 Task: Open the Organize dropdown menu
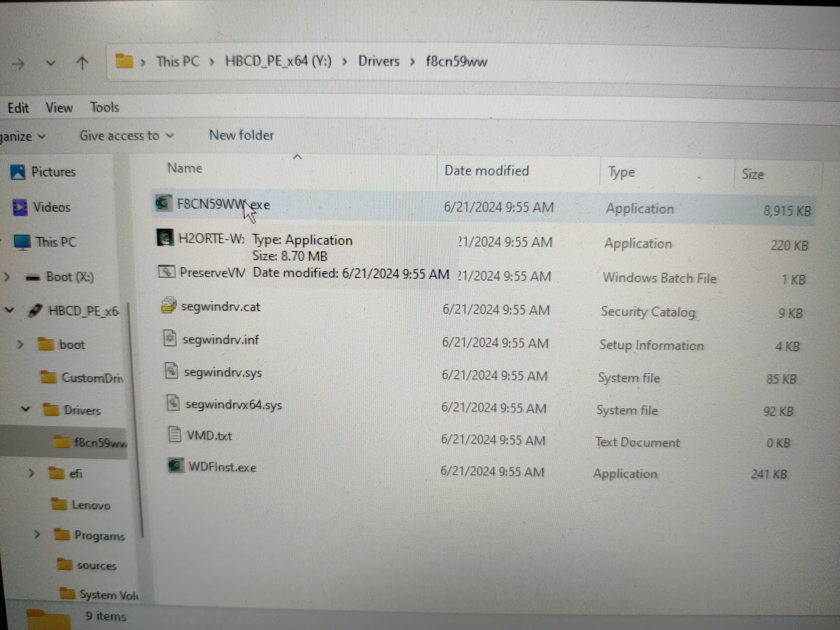coord(22,136)
